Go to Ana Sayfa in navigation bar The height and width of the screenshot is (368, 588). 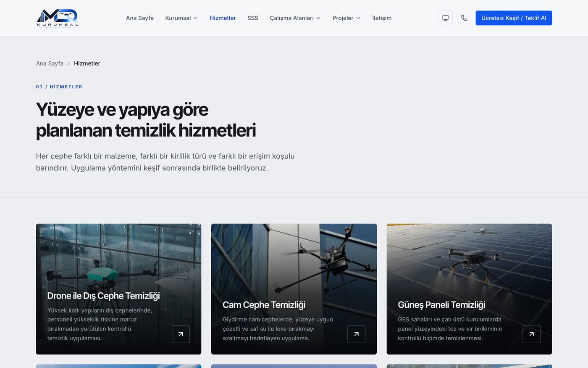(140, 18)
